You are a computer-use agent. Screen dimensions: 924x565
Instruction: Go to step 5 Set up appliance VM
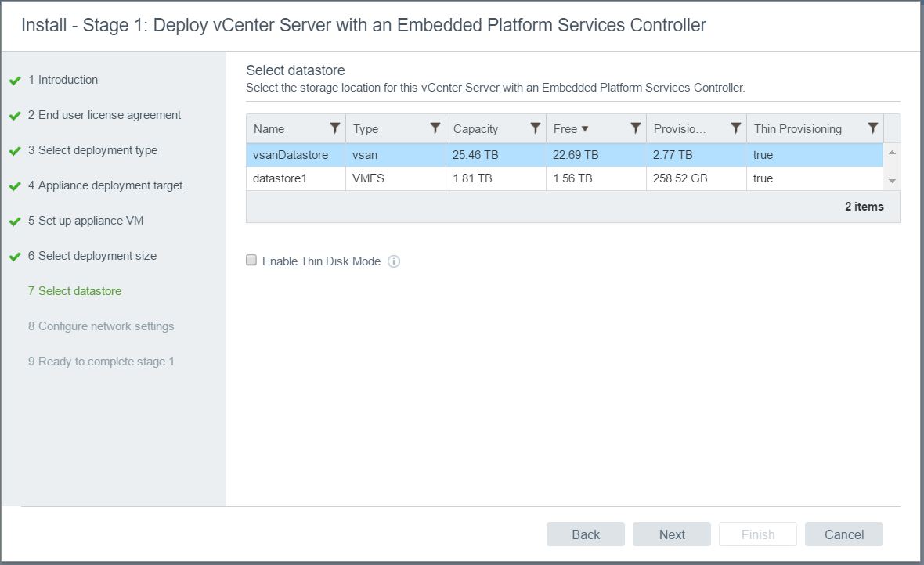click(85, 221)
